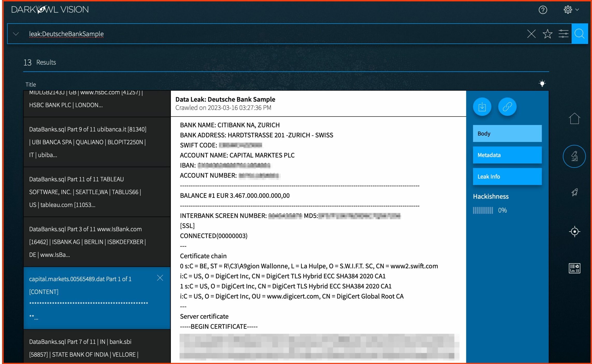Open DataBanks.sql Part 7 of 11 result
592x364 pixels.
[x=97, y=346]
